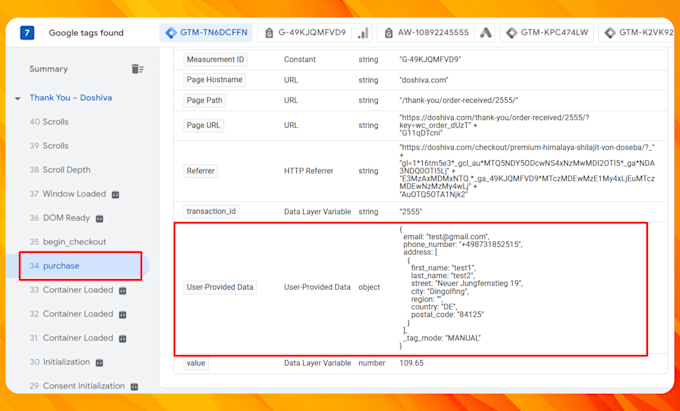Click the "G-49KJQMFVD9" measurement ID value
This screenshot has height=411, width=680.
point(430,59)
